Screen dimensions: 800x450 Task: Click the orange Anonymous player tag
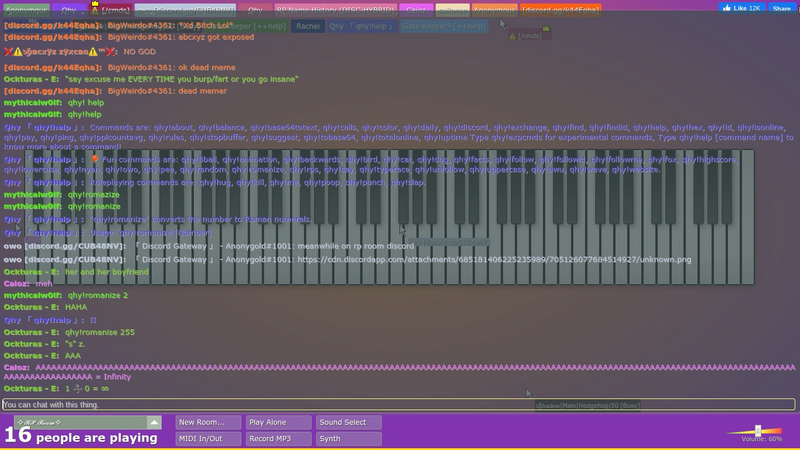coord(494,10)
